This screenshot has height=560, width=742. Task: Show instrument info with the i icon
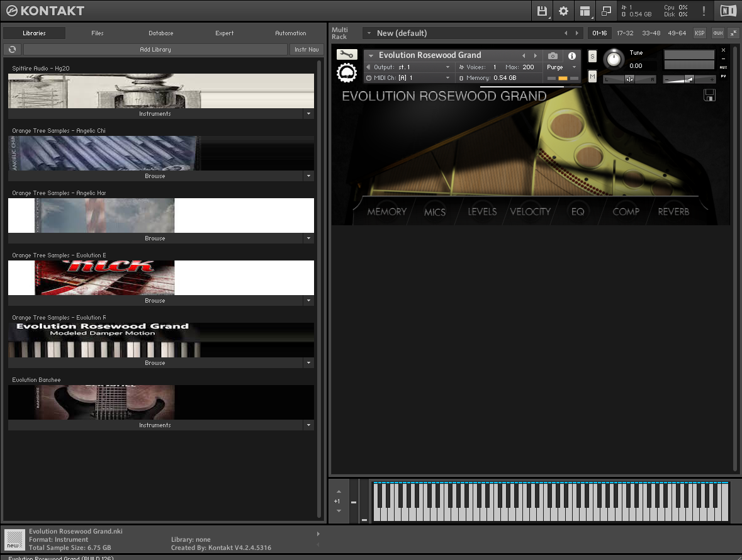(x=572, y=56)
